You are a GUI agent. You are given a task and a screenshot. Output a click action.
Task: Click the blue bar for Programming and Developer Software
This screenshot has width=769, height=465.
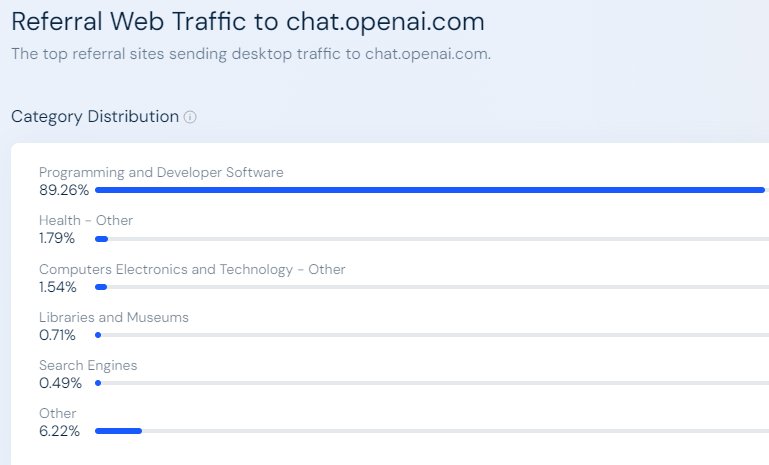(x=430, y=189)
